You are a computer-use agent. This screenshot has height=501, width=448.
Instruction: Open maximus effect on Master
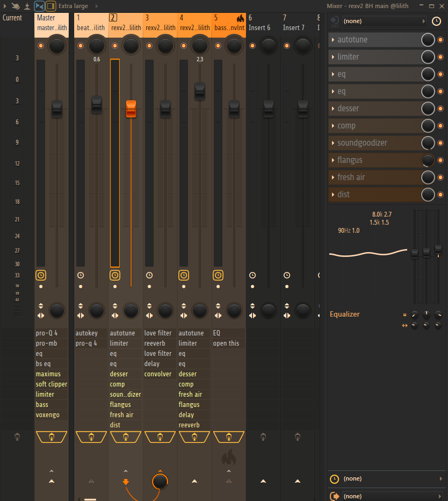51,374
